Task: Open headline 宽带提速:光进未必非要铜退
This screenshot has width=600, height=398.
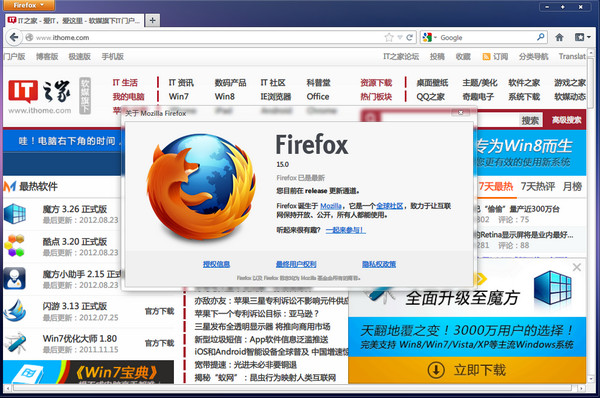Action: tap(245, 365)
